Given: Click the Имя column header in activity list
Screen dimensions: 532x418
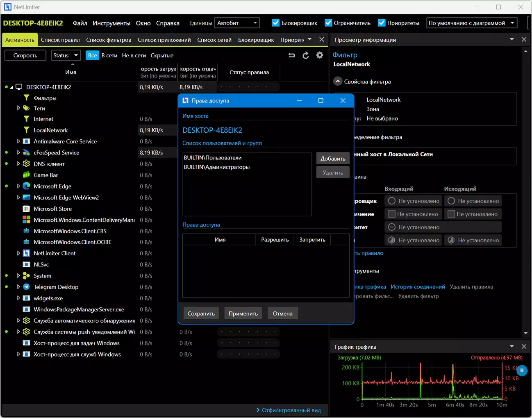Looking at the screenshot, I should tap(70, 72).
